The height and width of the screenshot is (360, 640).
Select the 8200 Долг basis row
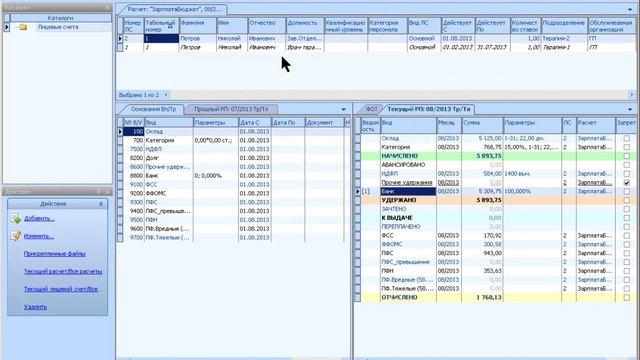tap(233, 158)
